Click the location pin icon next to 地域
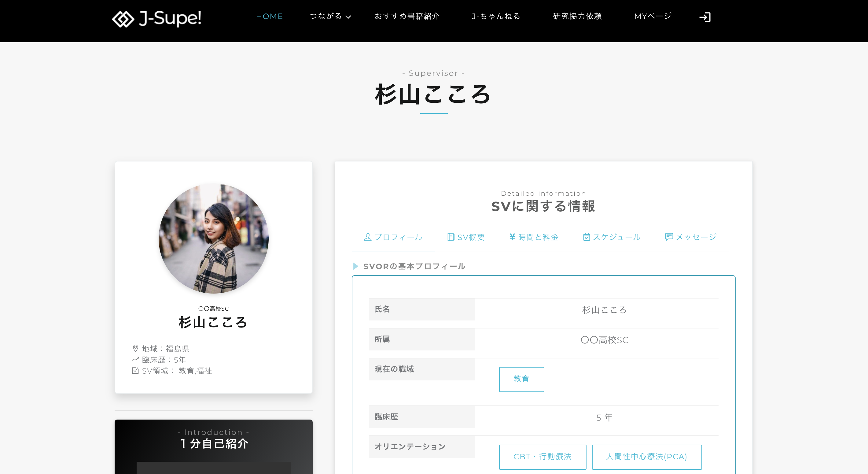This screenshot has height=474, width=868. tap(135, 349)
